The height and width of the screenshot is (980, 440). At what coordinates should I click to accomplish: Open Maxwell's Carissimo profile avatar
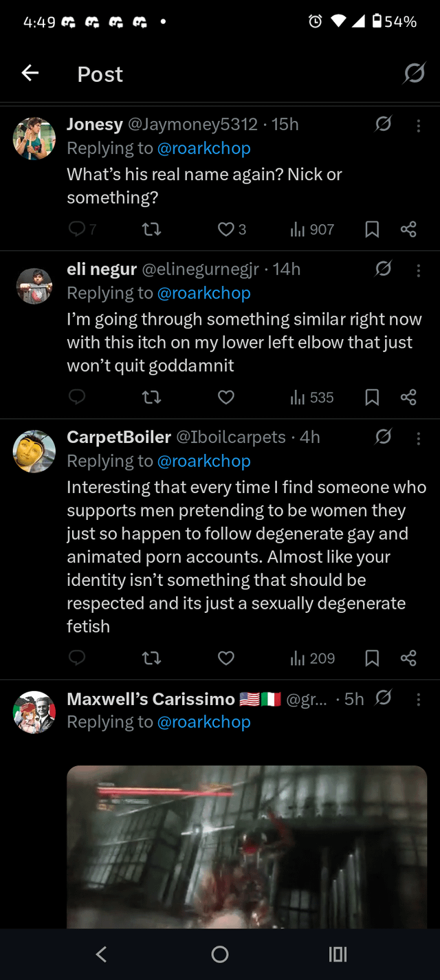34,712
